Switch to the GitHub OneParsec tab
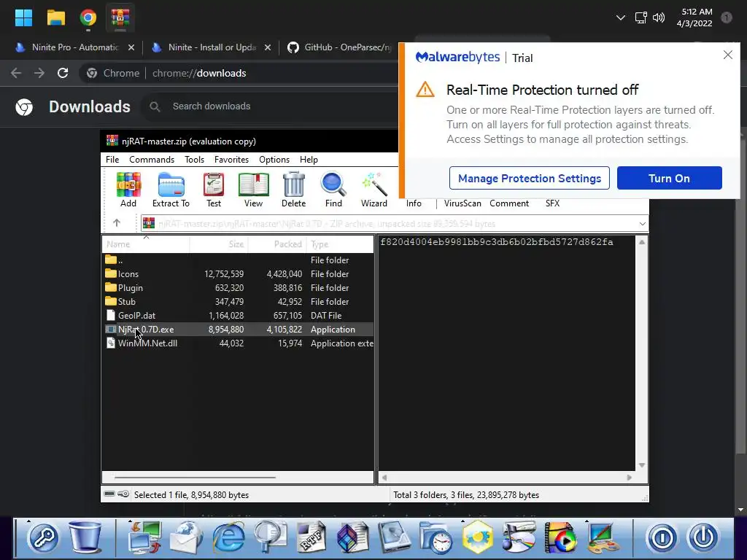Screen dimensions: 747x560 (339, 47)
